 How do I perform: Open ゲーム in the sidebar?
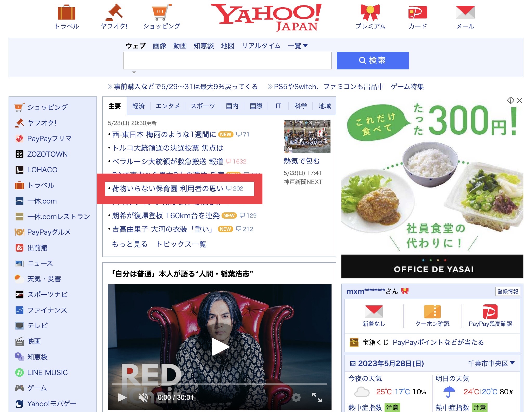pos(37,388)
